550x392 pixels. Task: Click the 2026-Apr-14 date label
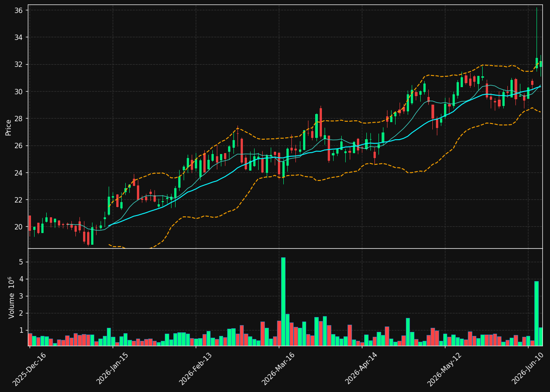[x=361, y=369]
